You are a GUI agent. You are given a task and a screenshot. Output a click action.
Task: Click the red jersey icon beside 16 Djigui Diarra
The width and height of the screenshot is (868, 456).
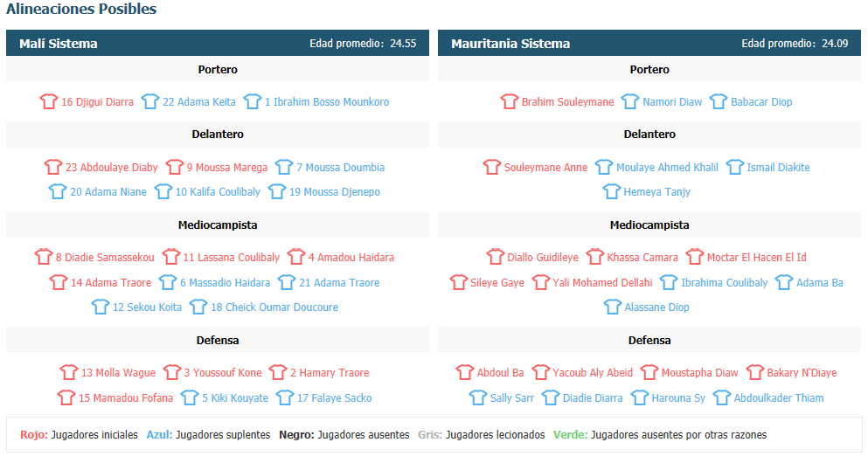point(49,101)
